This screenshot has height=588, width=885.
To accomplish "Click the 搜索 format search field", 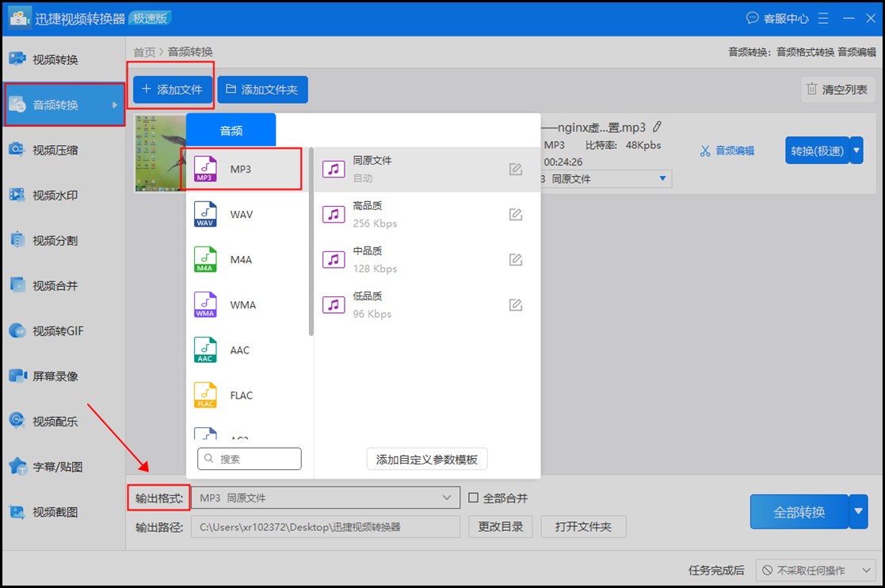I will 250,459.
